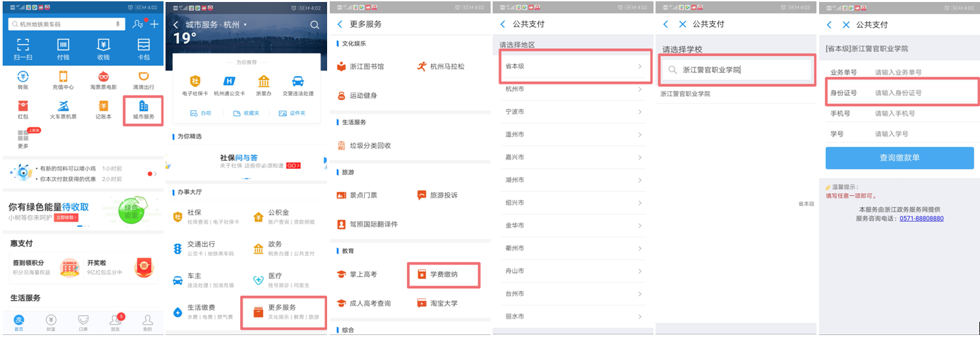Open 浙江图书馆 entry

tap(361, 67)
